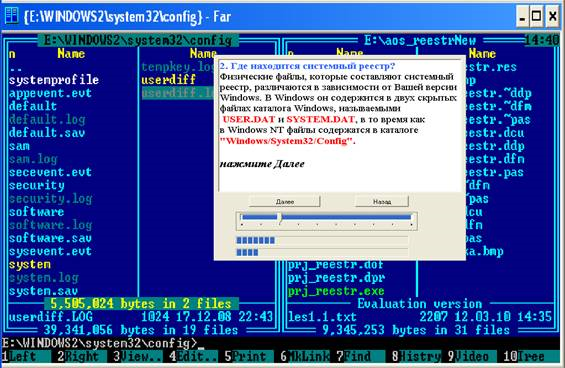The height and width of the screenshot is (368, 565).
Task: Click the Far Manager title bar icon
Action: (11, 16)
